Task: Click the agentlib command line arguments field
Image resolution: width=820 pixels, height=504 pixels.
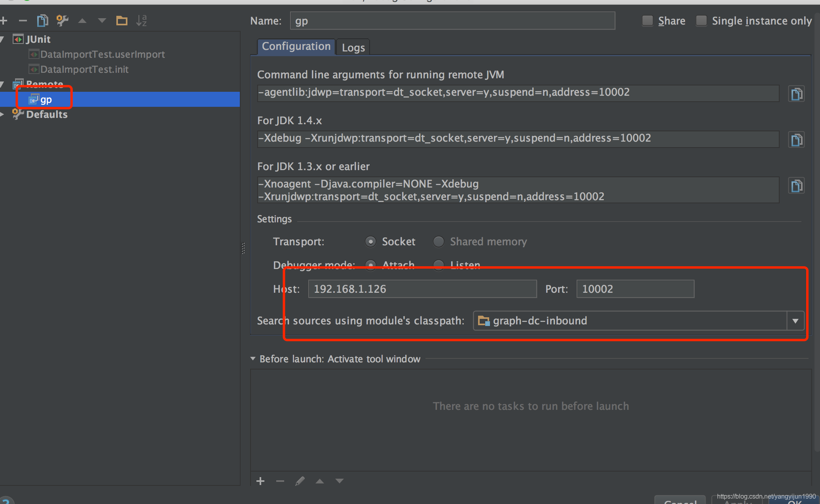Action: click(x=518, y=93)
